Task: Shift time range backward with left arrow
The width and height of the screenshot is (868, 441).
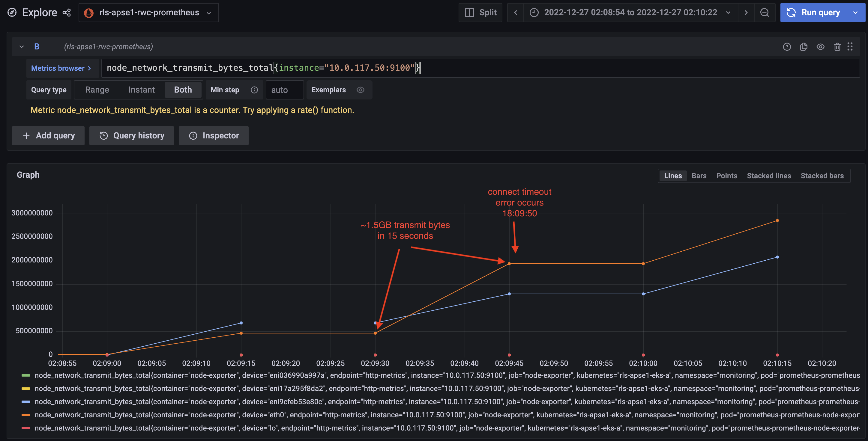Action: 515,13
